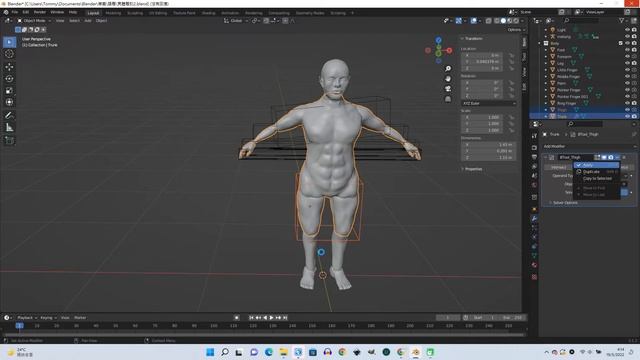The image size is (640, 360).
Task: Open the Render menu
Action: click(40, 12)
